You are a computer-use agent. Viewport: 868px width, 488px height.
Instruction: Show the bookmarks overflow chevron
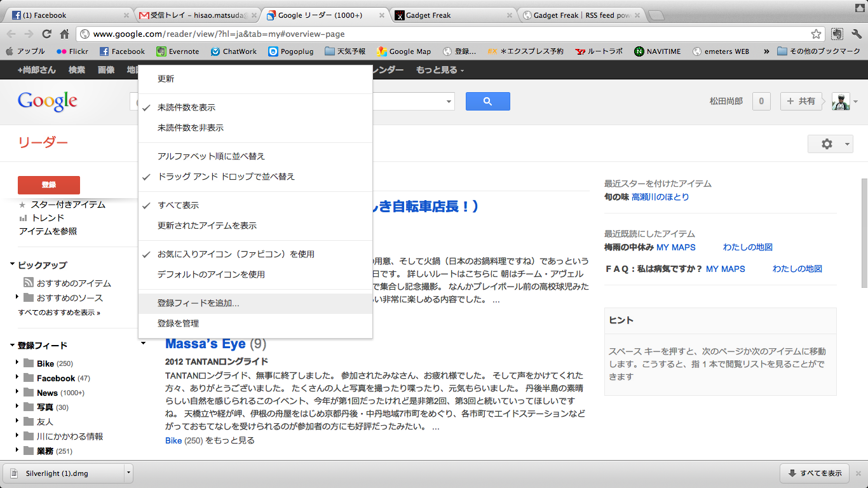click(766, 51)
